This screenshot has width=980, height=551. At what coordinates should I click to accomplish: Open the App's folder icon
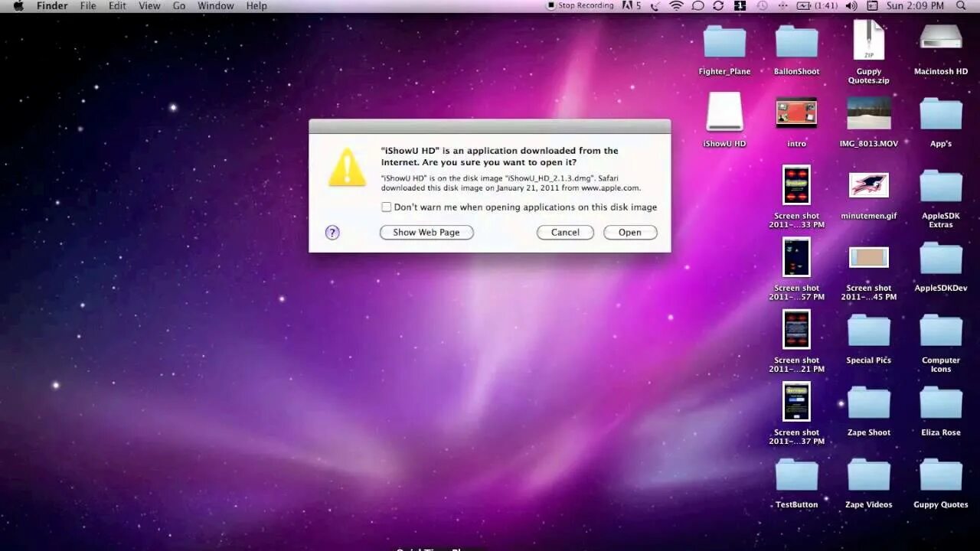[x=941, y=114]
